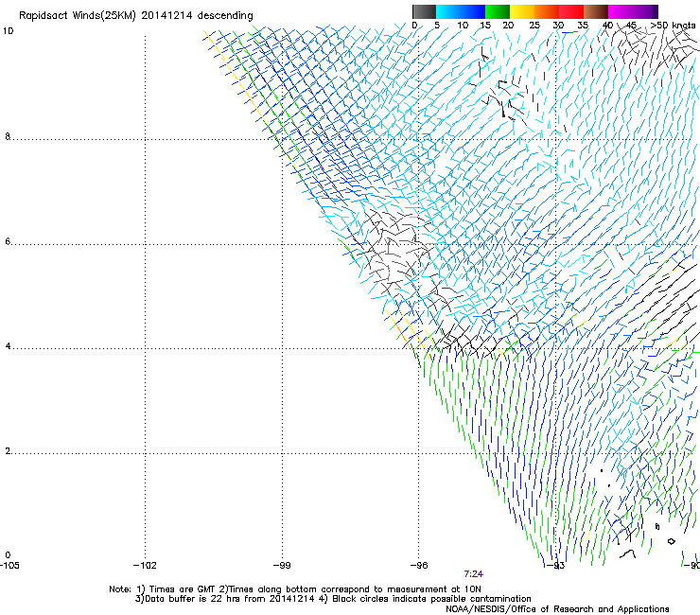Click the gray 0-5 knots color swatch
Image resolution: width=700 pixels, height=615 pixels.
click(424, 11)
